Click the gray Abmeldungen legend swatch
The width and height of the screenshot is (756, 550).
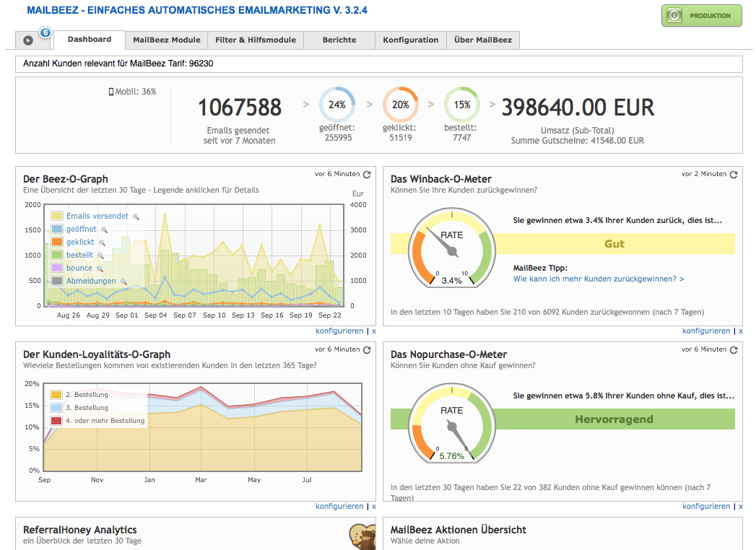click(57, 281)
